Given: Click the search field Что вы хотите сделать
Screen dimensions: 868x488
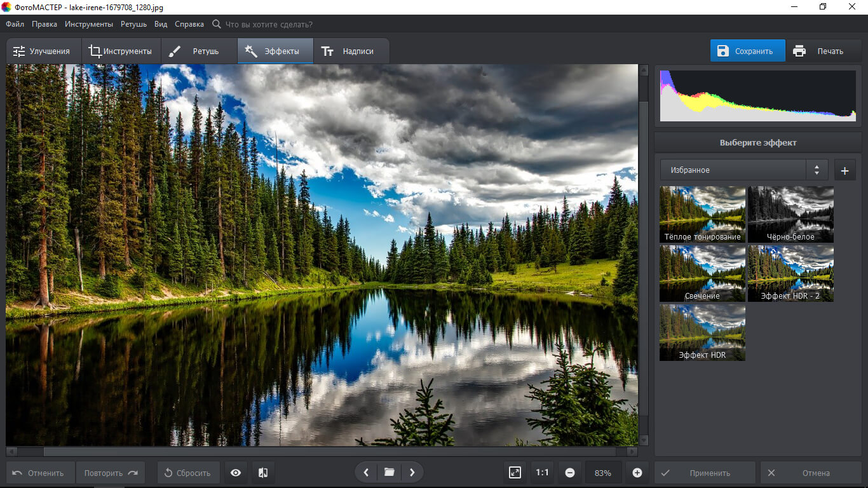Looking at the screenshot, I should tap(269, 24).
